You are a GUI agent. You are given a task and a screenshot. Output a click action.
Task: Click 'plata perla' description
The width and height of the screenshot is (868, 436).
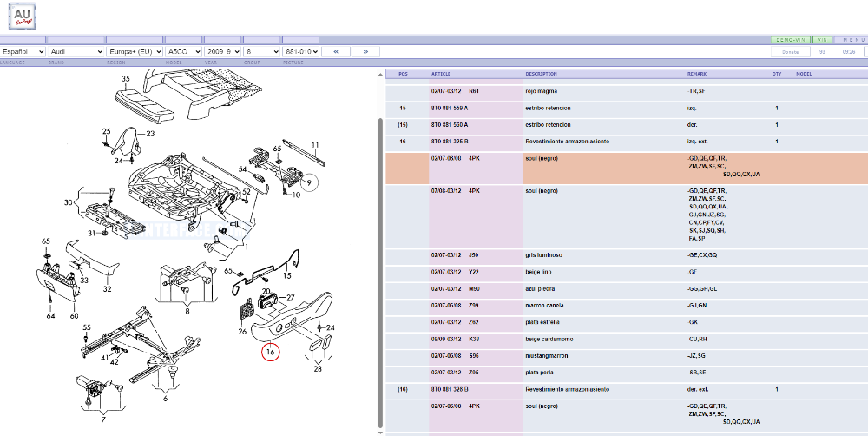(x=539, y=373)
